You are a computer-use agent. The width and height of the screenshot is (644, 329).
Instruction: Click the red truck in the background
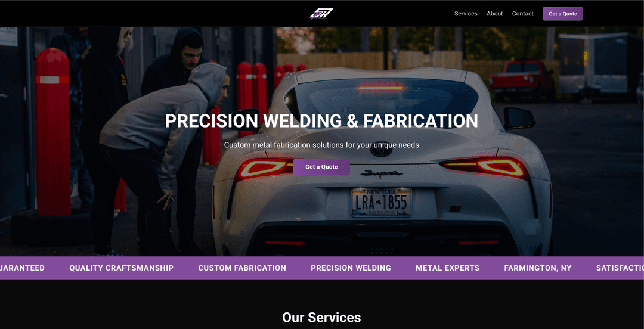(522, 80)
